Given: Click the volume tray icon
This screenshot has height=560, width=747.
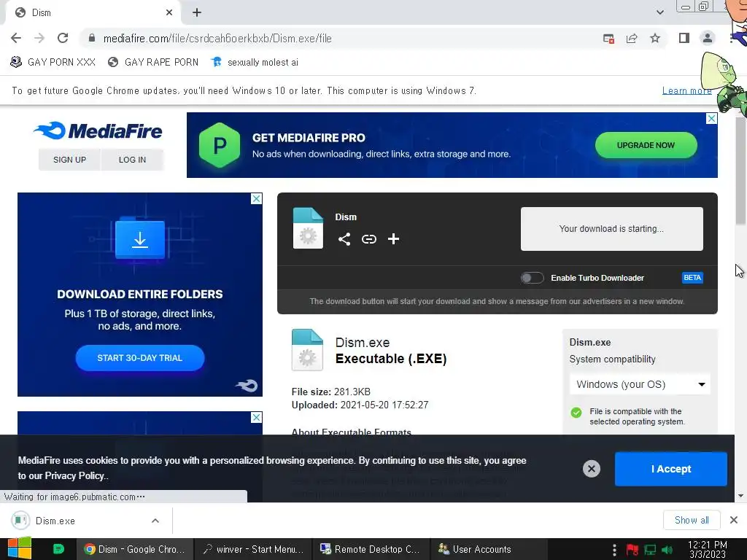Looking at the screenshot, I should [667, 550].
